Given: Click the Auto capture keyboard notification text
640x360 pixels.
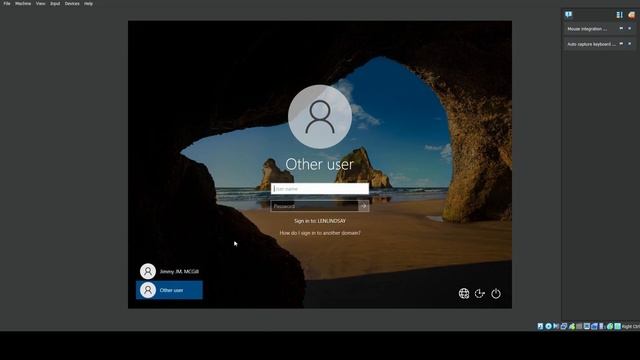Looking at the screenshot, I should coord(591,44).
